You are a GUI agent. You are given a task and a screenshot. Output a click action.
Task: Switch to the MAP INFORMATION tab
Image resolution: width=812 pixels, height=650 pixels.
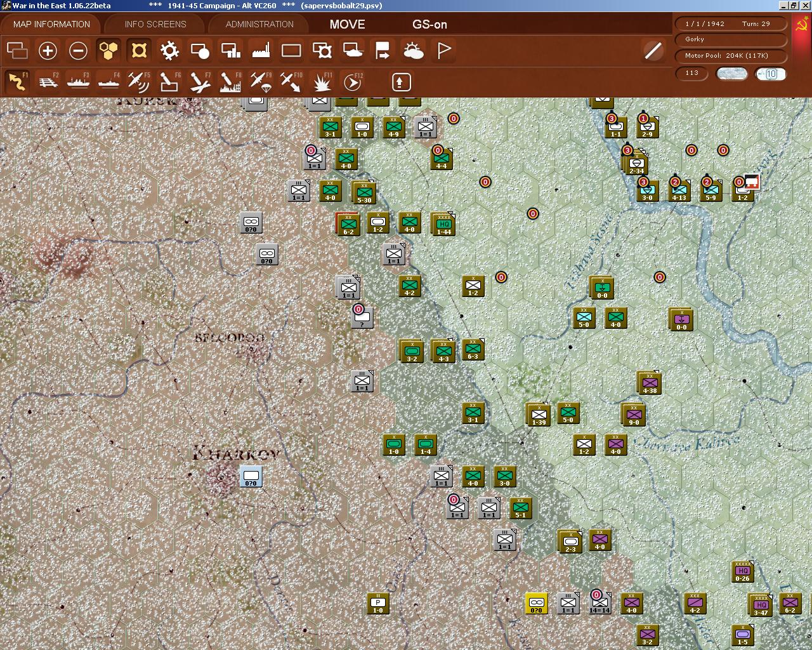click(x=51, y=24)
